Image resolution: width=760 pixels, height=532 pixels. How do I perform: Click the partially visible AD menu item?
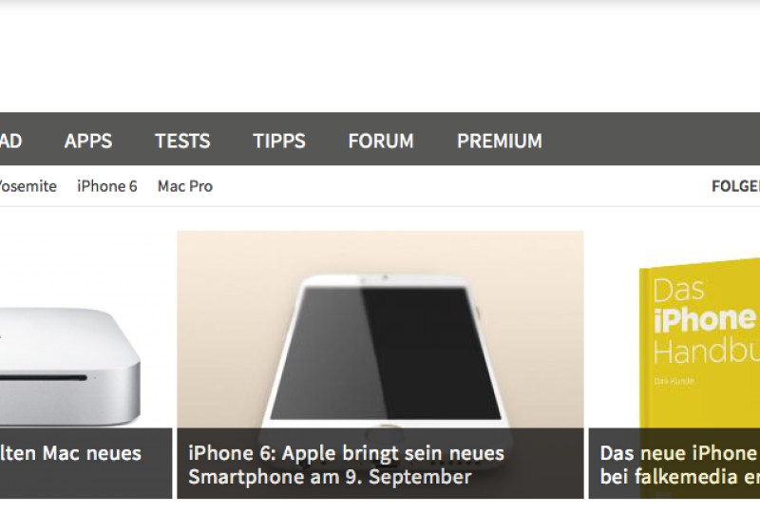(x=10, y=141)
